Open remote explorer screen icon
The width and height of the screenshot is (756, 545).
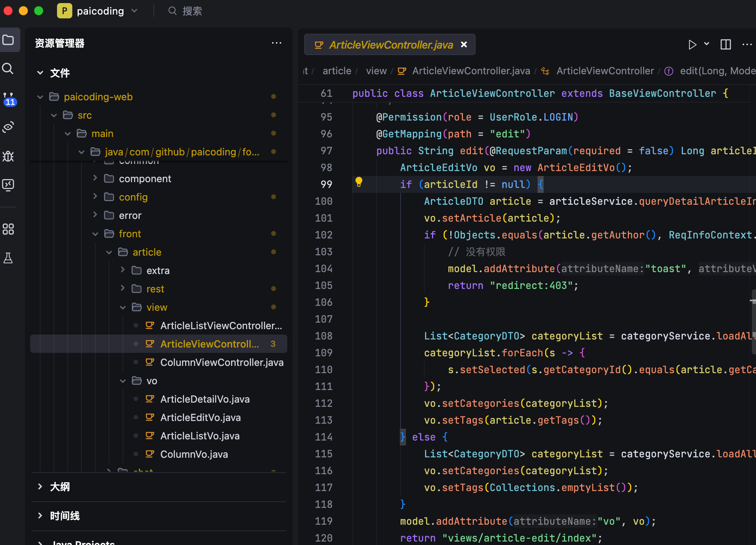point(8,185)
